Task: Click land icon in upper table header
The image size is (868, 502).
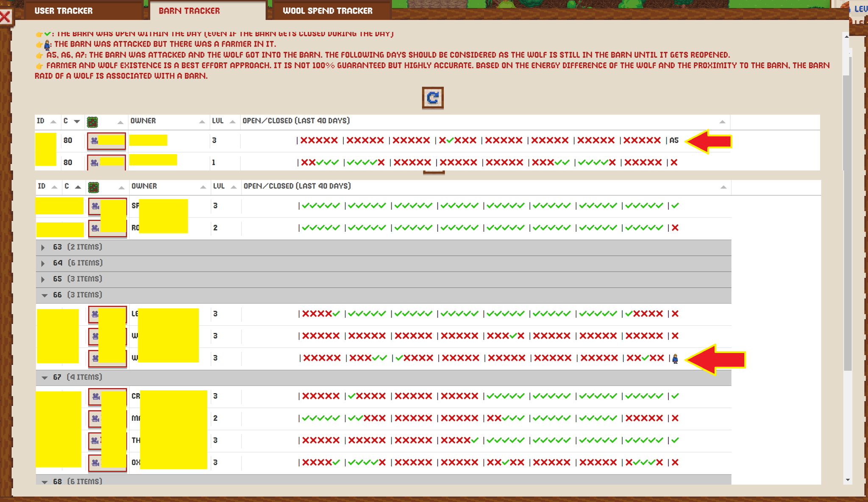Action: [x=92, y=122]
